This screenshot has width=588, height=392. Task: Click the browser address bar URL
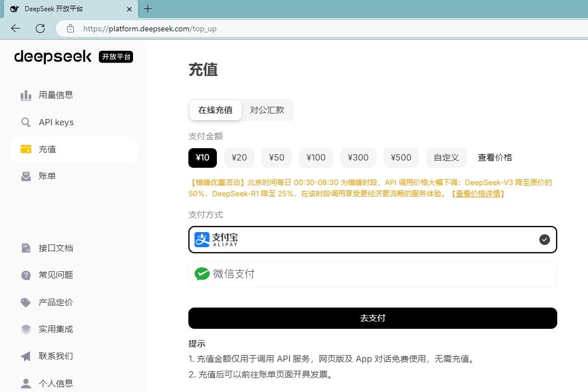[x=150, y=29]
